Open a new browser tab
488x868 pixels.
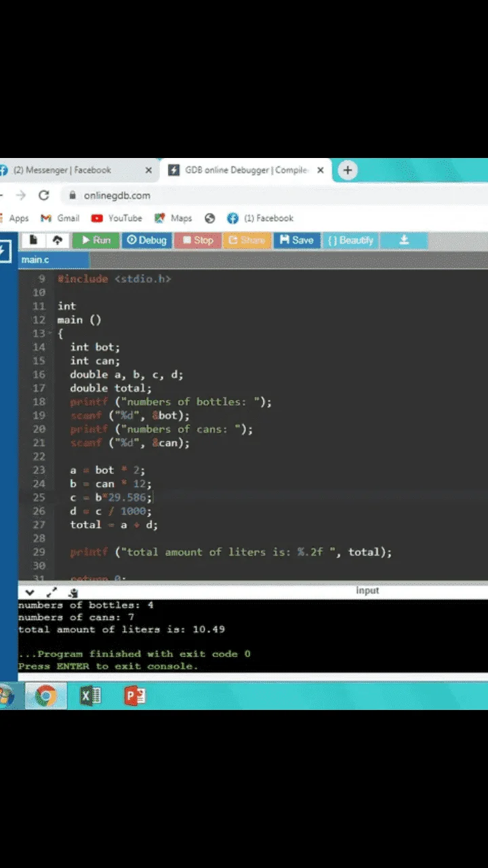[348, 170]
